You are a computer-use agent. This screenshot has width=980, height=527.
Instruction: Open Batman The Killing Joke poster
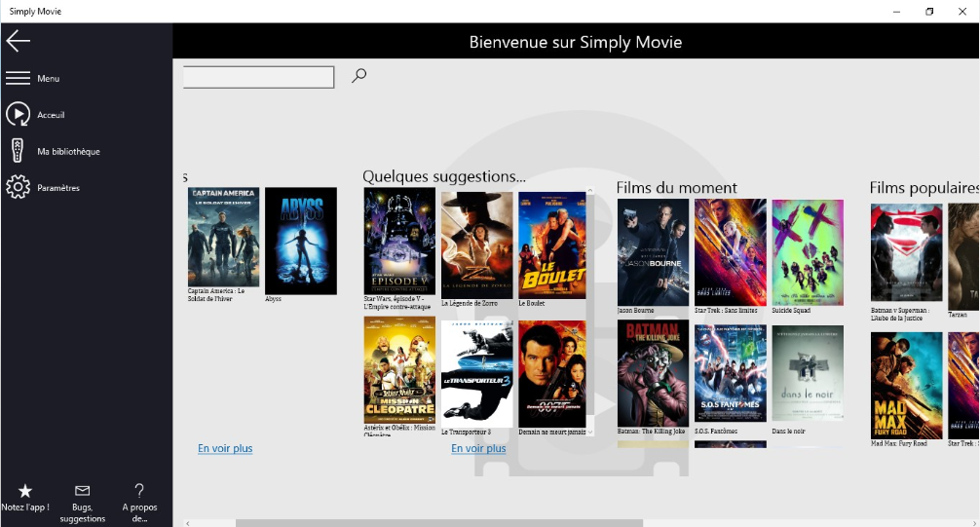point(653,373)
